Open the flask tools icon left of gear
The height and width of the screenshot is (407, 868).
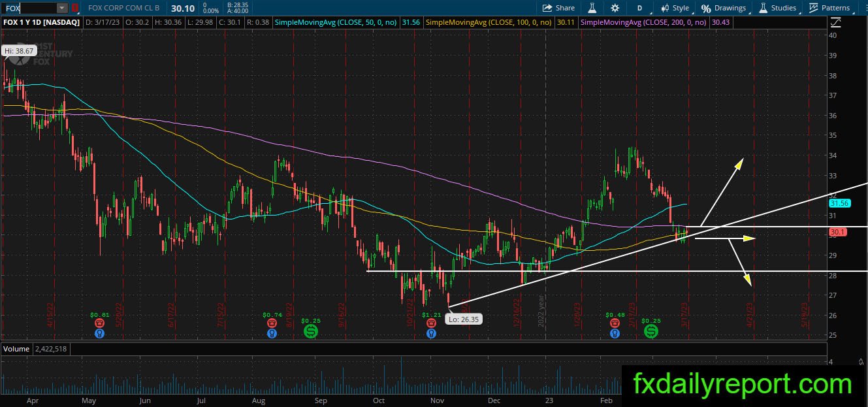coord(592,8)
